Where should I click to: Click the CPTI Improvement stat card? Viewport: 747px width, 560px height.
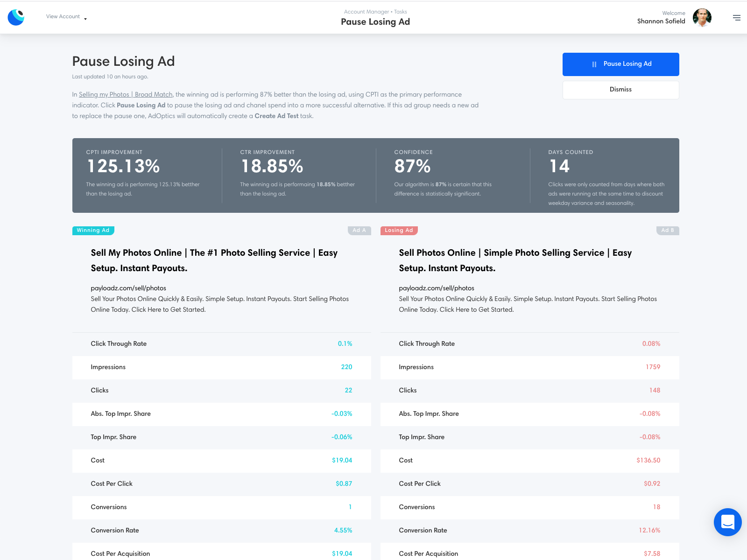147,175
